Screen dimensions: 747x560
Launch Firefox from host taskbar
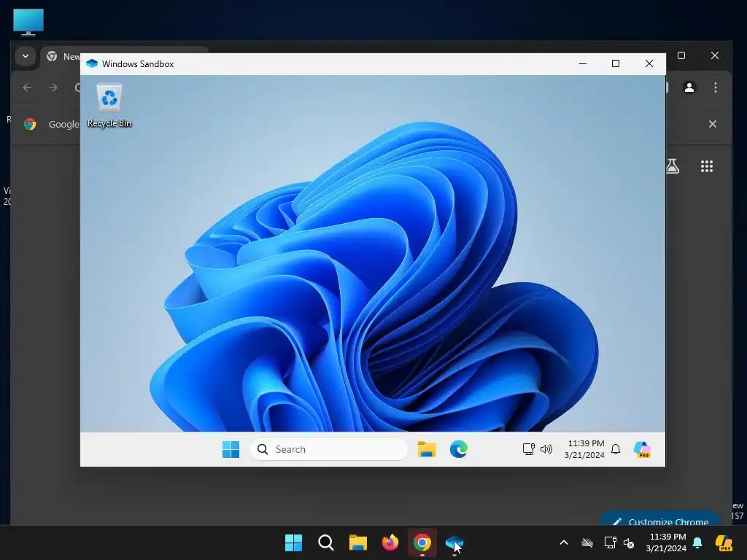click(390, 542)
